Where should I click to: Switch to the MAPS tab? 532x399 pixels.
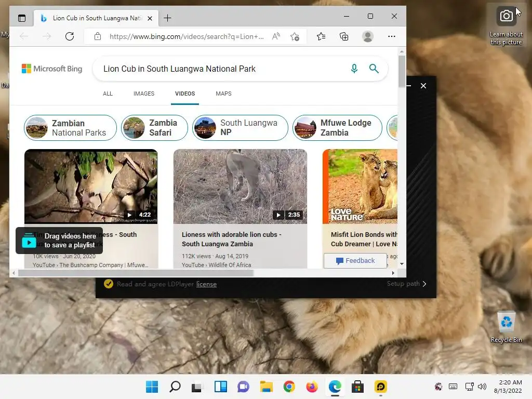coord(223,94)
